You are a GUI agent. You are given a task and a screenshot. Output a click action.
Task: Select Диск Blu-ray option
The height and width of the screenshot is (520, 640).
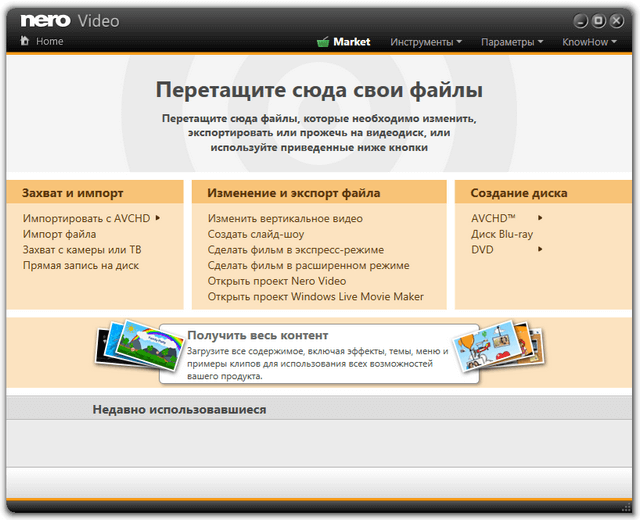pos(502,234)
